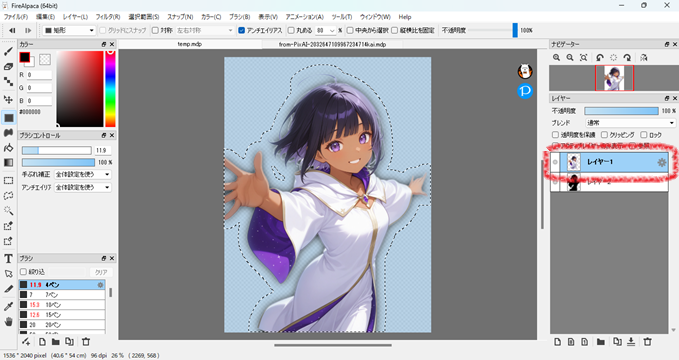This screenshot has height=360, width=679.
Task: Flip canvas view in Navigator
Action: coord(643,58)
